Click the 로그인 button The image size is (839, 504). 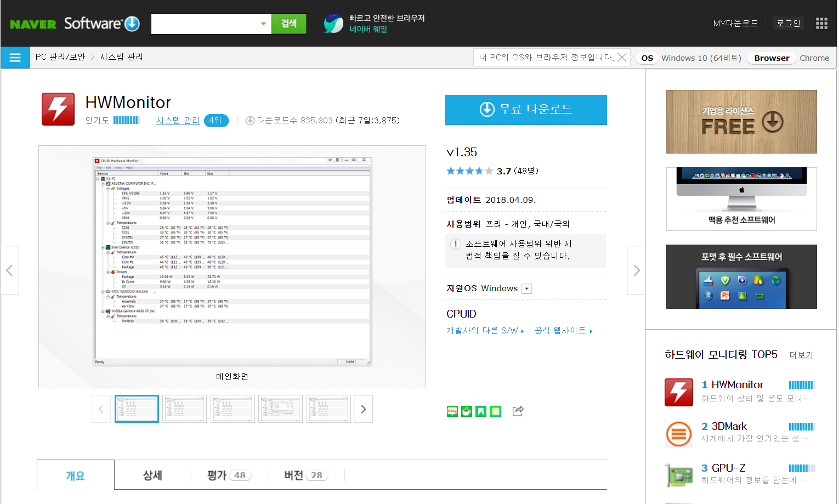tap(789, 24)
